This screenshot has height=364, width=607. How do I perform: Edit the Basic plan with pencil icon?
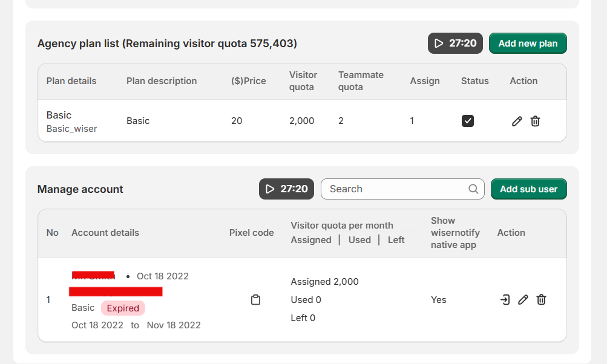517,121
